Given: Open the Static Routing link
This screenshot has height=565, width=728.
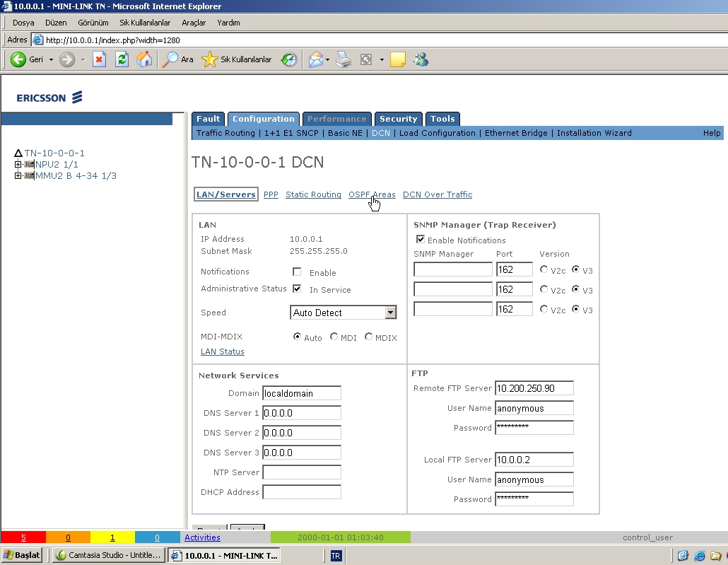Looking at the screenshot, I should (313, 194).
